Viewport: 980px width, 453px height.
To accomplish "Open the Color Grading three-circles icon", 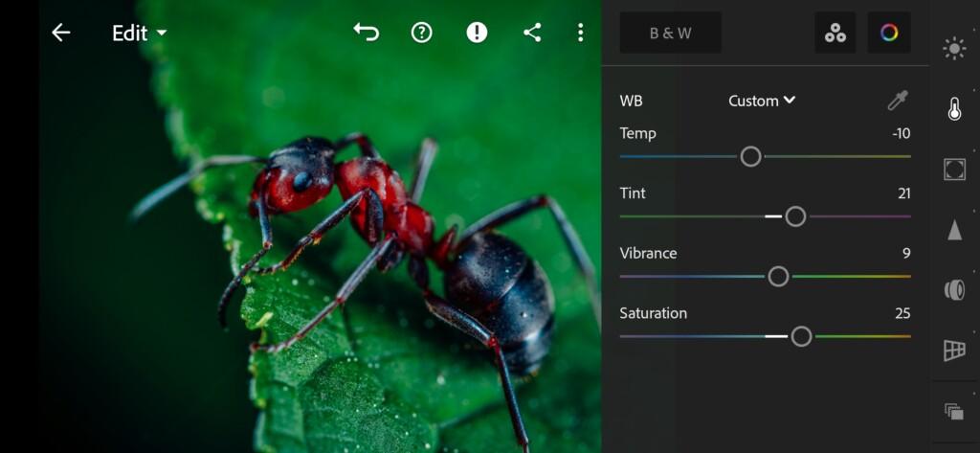I will (835, 33).
